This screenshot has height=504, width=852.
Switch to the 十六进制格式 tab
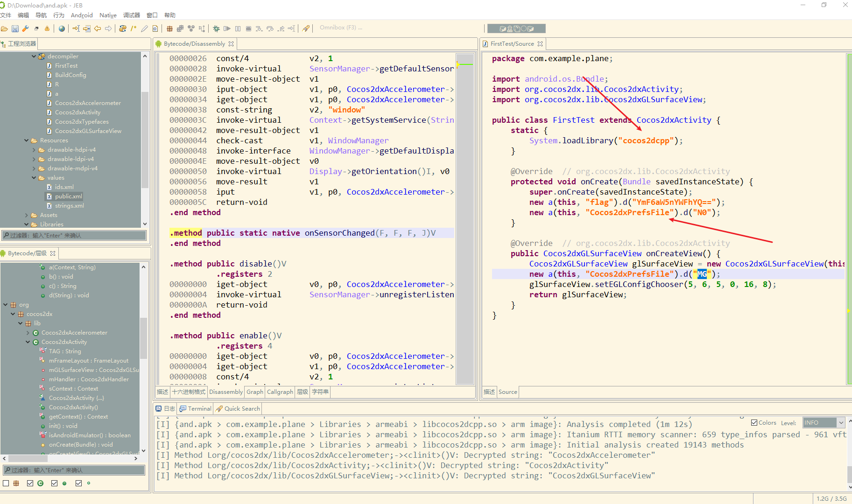[189, 392]
